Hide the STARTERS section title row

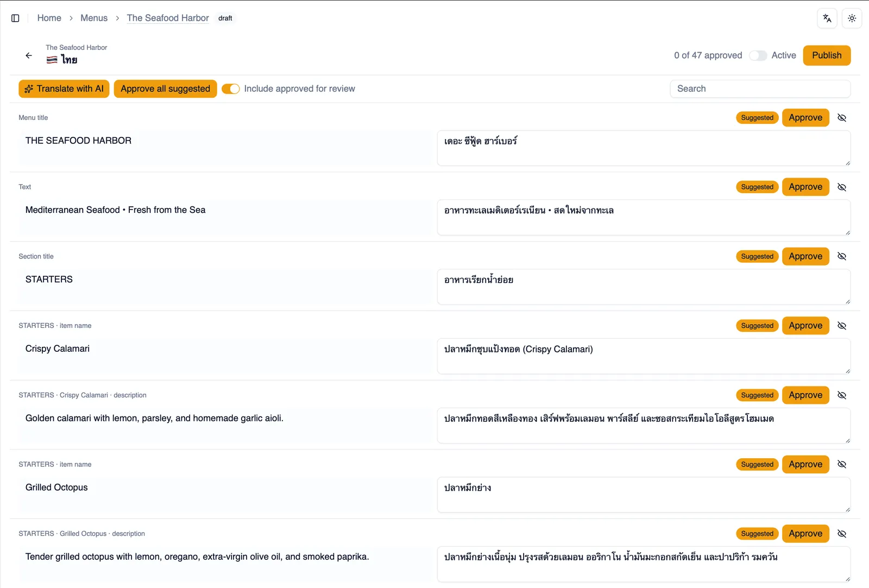coord(842,256)
